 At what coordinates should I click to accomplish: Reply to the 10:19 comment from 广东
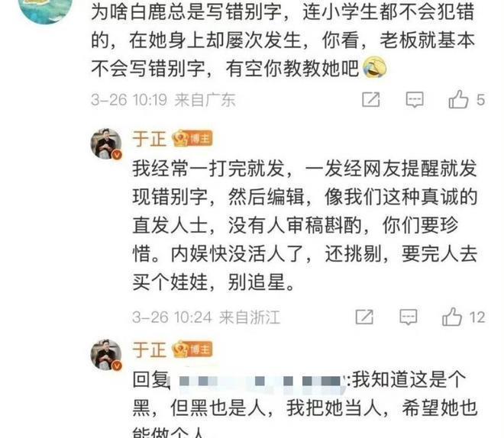tap(415, 99)
